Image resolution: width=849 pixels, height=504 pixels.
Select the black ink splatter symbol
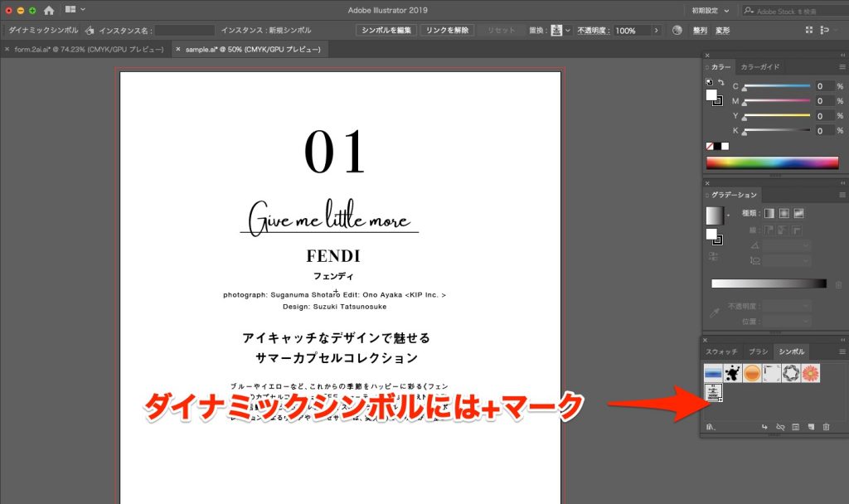pyautogui.click(x=733, y=373)
